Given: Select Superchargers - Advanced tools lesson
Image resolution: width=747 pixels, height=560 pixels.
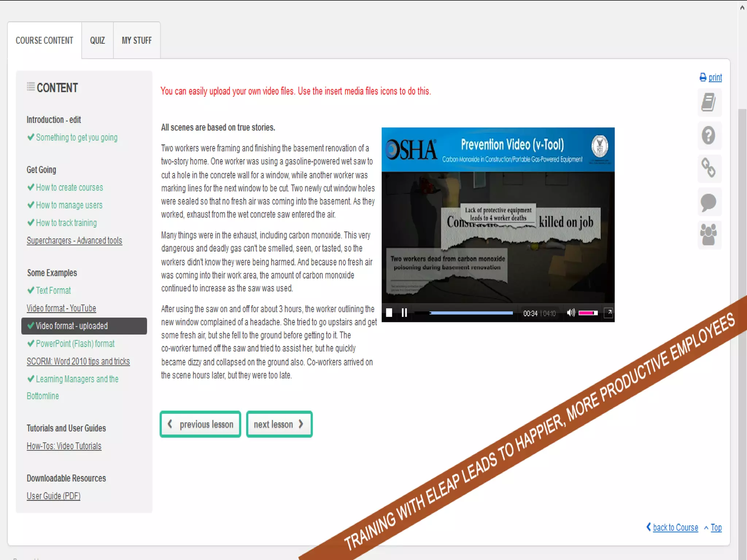Looking at the screenshot, I should (x=74, y=241).
